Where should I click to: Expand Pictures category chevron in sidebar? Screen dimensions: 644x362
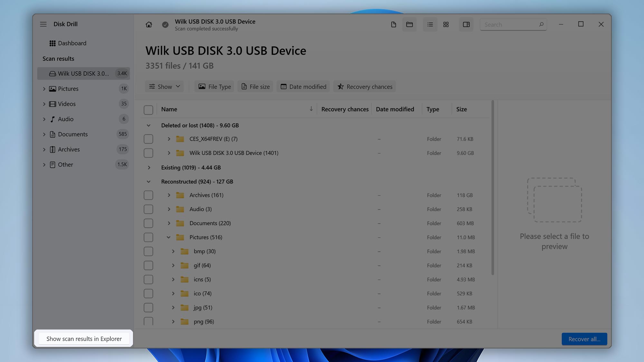(44, 89)
